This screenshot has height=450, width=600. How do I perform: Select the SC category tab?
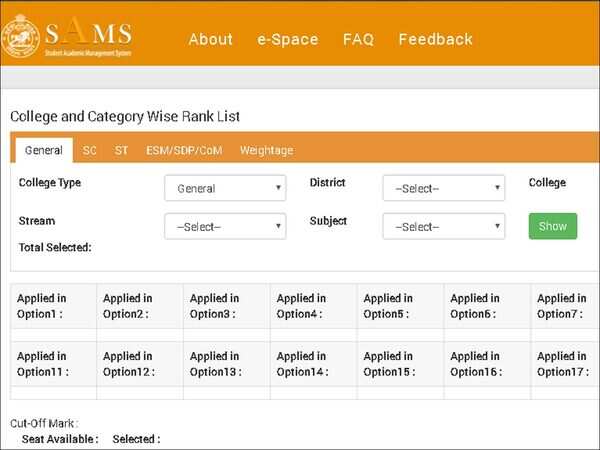[x=90, y=151]
